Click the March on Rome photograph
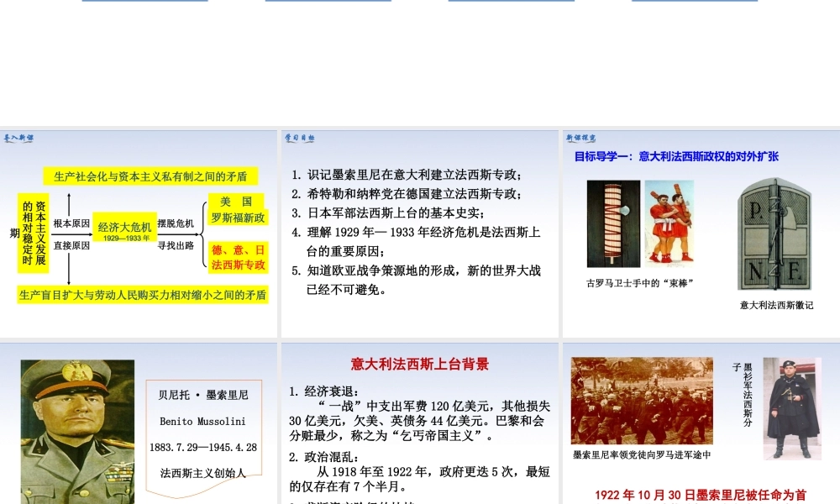 [x=642, y=401]
